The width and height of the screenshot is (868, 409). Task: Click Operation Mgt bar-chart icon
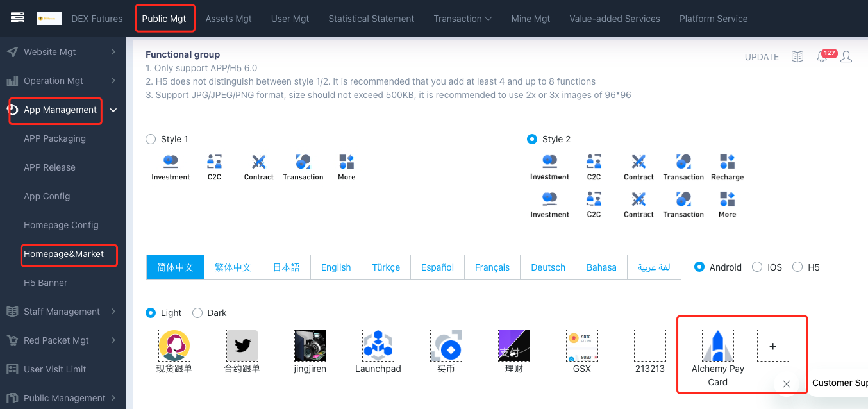coord(12,81)
